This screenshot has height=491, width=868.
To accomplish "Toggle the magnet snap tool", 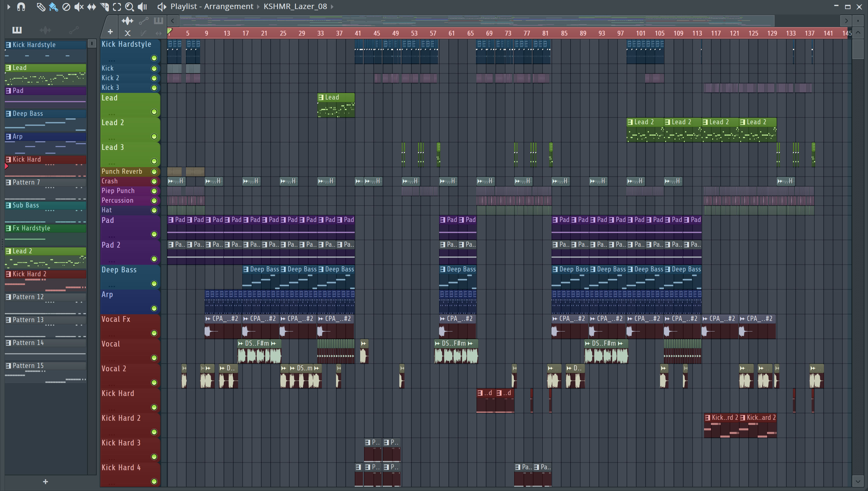I will (x=21, y=7).
